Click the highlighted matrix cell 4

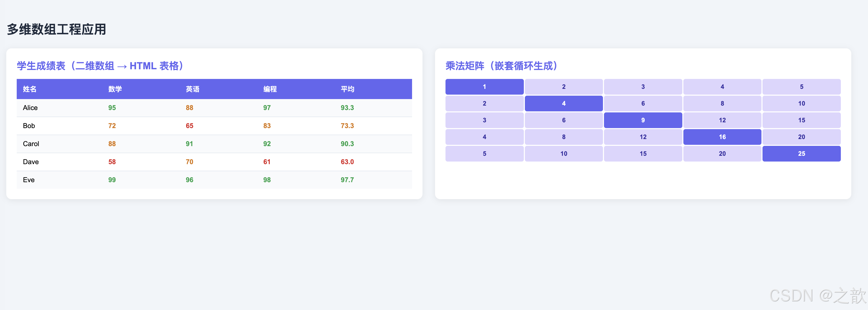pos(564,104)
